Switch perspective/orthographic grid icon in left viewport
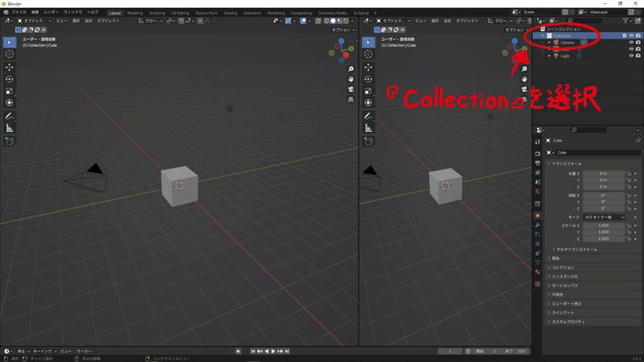 pos(351,99)
